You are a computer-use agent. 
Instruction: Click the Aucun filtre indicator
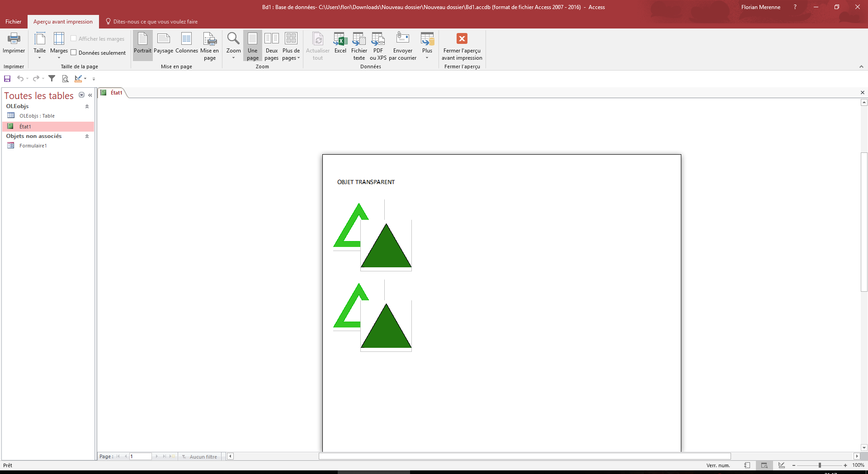pyautogui.click(x=199, y=457)
